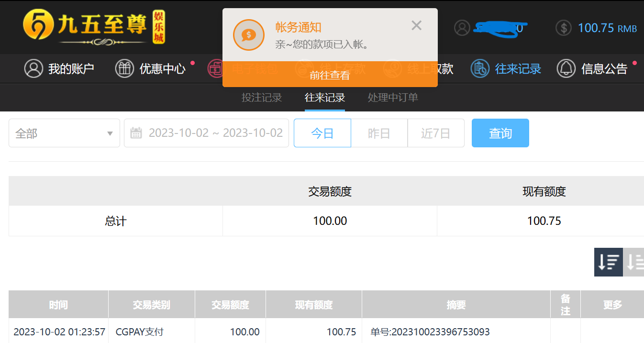Click the 亲~您的款项已入帐 message
The width and height of the screenshot is (644, 343).
pyautogui.click(x=322, y=45)
